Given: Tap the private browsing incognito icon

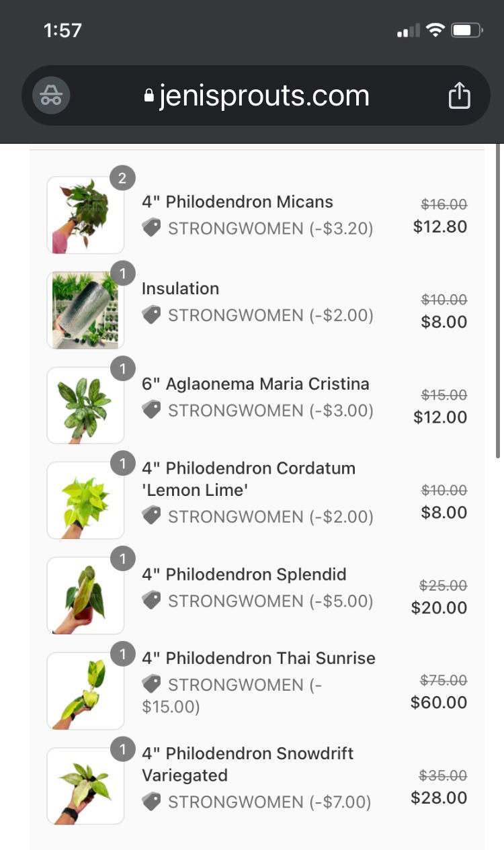Looking at the screenshot, I should (51, 95).
